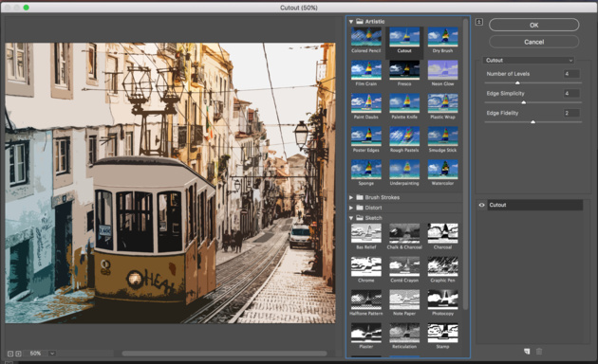Select the Neon Glow filter
The width and height of the screenshot is (598, 364).
442,70
